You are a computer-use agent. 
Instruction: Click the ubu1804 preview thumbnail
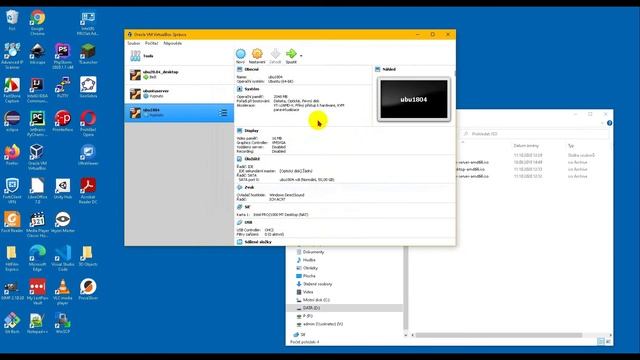pos(414,99)
